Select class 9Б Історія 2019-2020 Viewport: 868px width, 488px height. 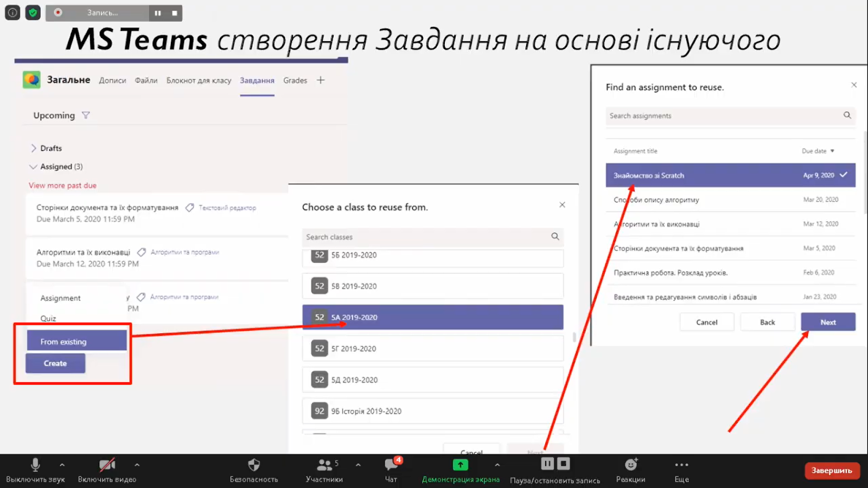click(x=432, y=411)
